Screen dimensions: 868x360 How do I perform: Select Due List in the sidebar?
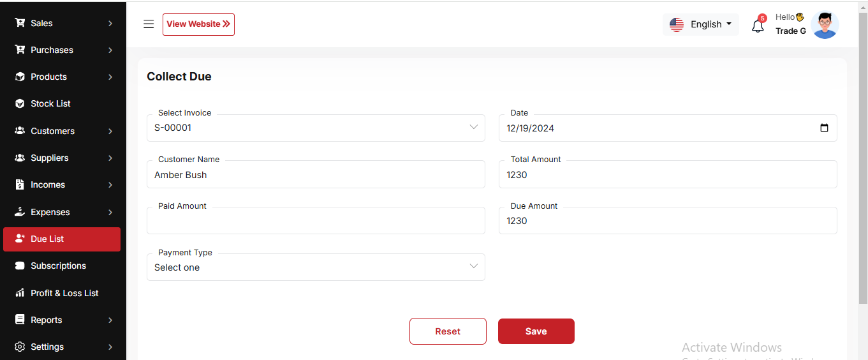(62, 239)
